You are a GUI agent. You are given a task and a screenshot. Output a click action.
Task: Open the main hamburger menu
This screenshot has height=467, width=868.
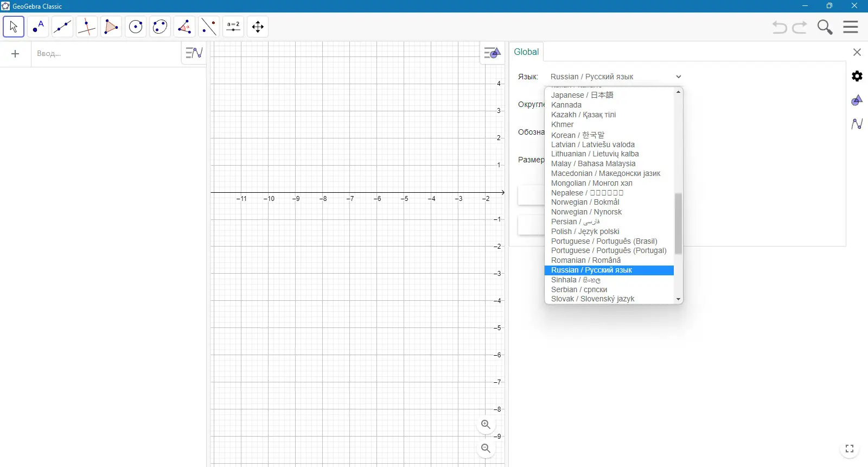click(x=851, y=27)
